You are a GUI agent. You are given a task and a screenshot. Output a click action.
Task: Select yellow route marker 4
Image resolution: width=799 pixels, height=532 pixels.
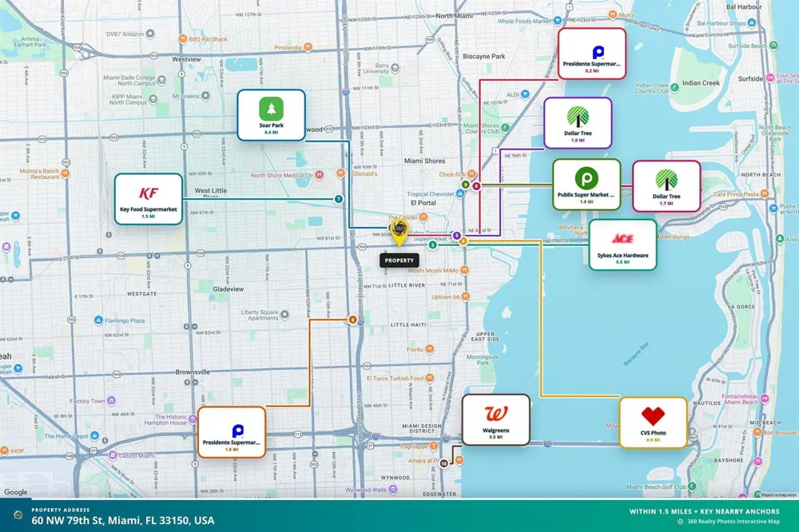[x=463, y=241]
